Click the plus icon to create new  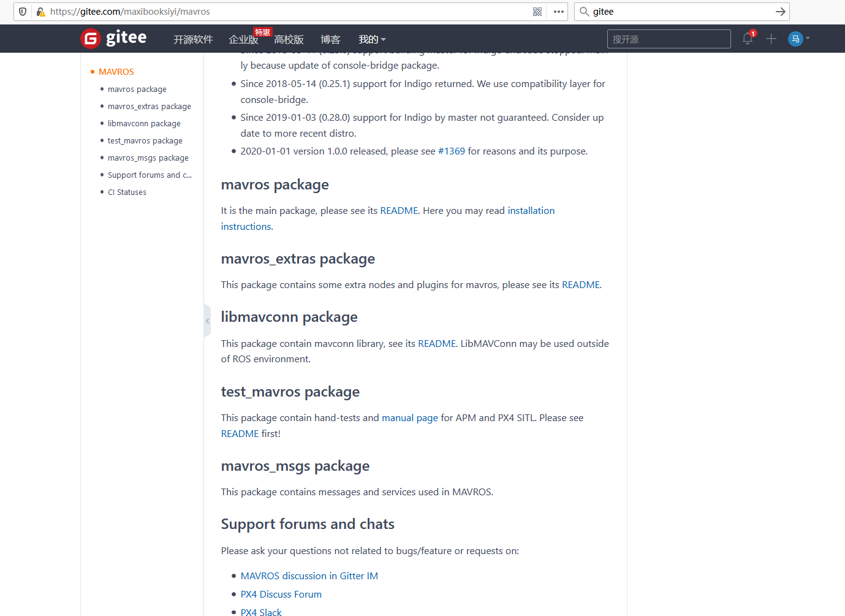click(x=771, y=39)
